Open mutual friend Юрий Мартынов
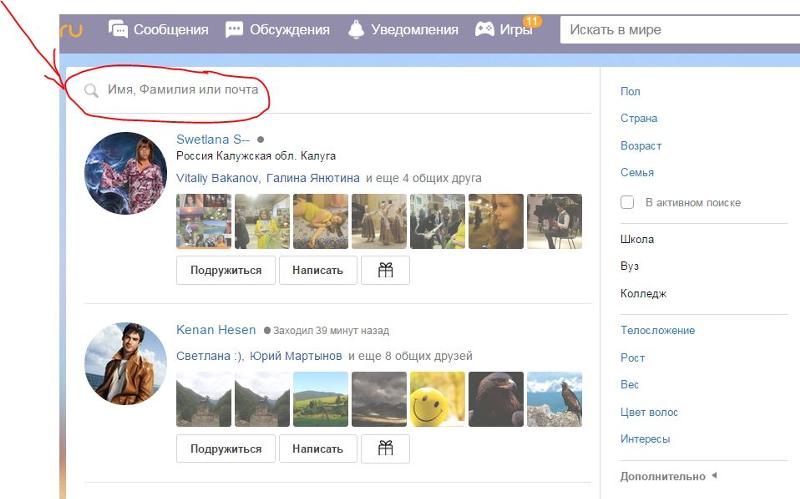The height and width of the screenshot is (499, 800). [296, 356]
